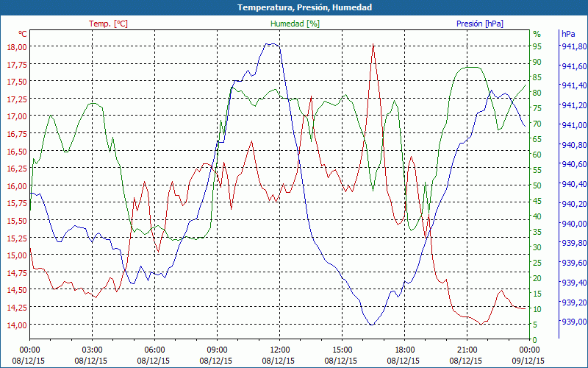Click the green % axis unit label
Viewport: 588px width, 368px height.
click(x=537, y=34)
